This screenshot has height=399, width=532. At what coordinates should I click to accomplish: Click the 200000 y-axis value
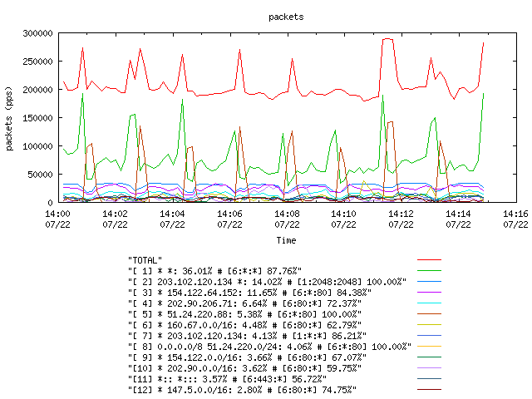pos(37,90)
